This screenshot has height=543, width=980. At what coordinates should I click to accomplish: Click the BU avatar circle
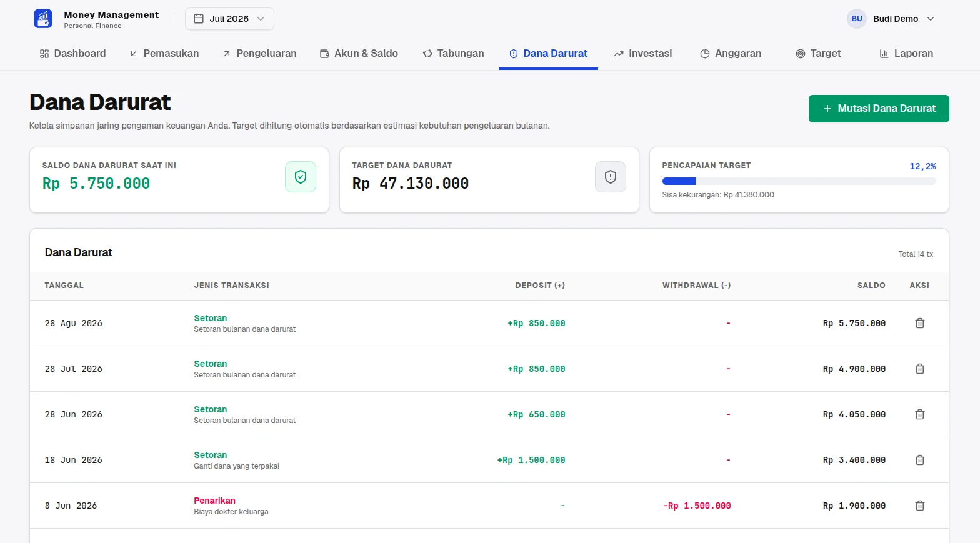(x=857, y=19)
